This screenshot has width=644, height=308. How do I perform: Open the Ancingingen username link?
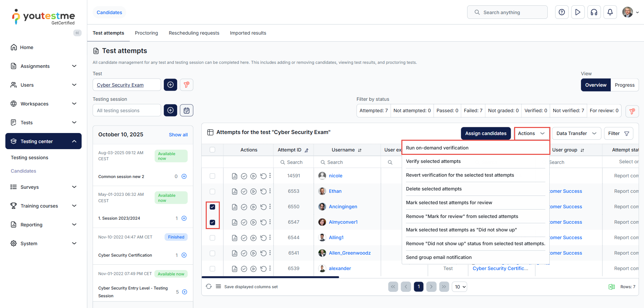point(343,207)
